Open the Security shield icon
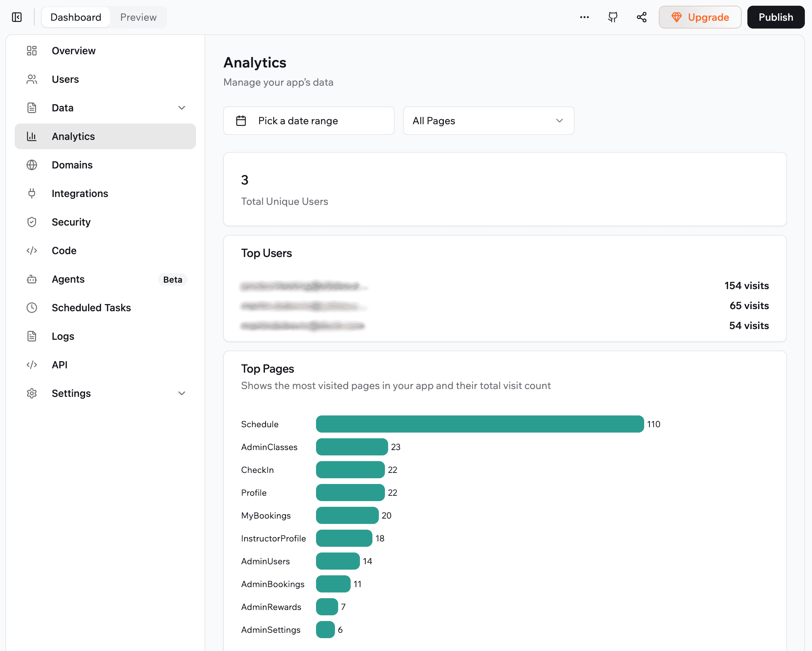This screenshot has height=651, width=812. click(32, 222)
